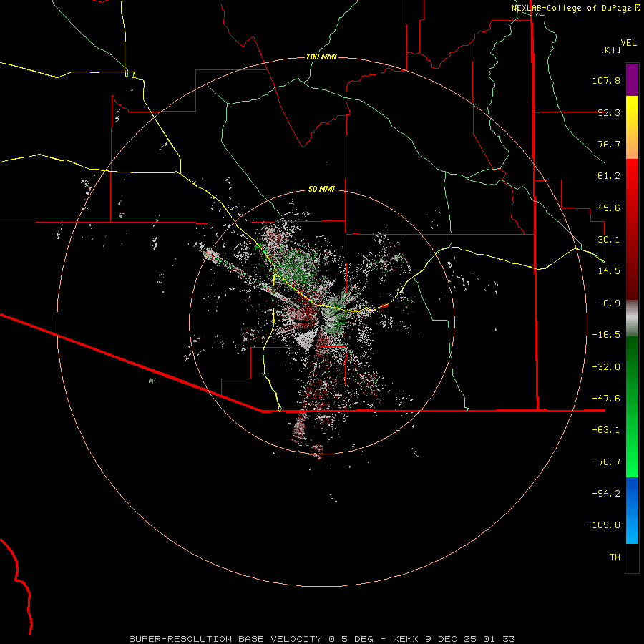Click the KEMX radar site center of the velocity data
The width and height of the screenshot is (644, 644).
click(x=321, y=321)
